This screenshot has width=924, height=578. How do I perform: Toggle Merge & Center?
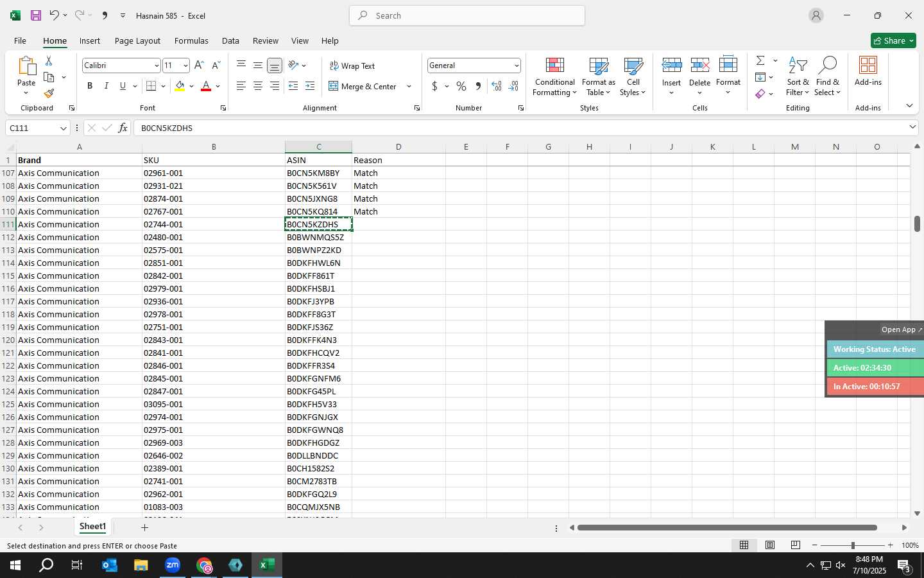pyautogui.click(x=363, y=86)
